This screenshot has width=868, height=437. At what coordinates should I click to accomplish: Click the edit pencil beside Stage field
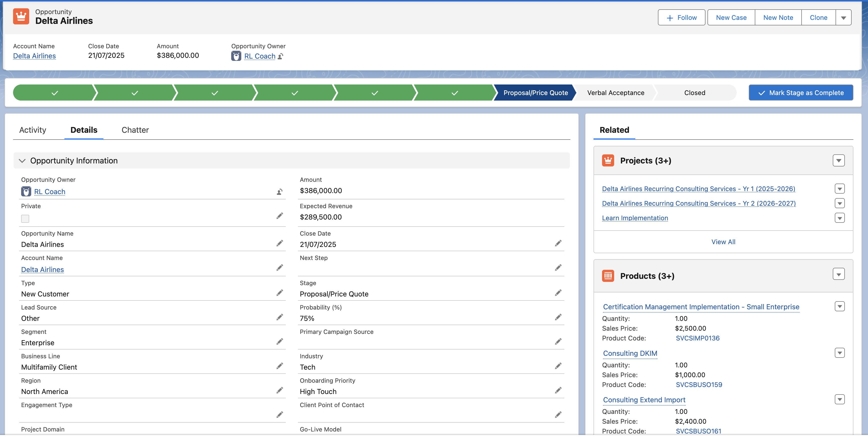pos(558,293)
